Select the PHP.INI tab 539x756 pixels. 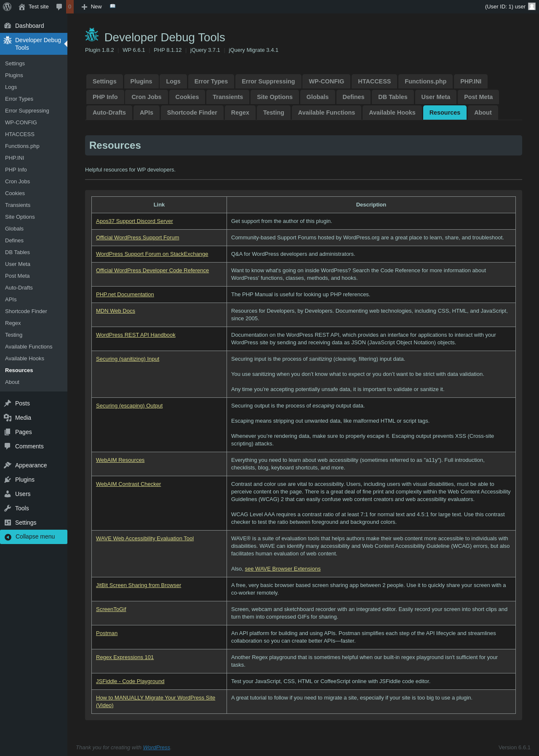click(471, 81)
